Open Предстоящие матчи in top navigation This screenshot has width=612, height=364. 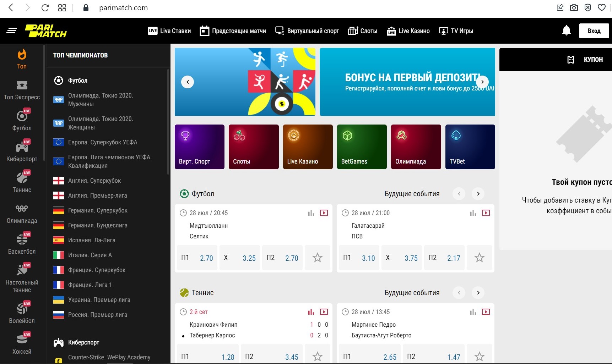tap(233, 31)
